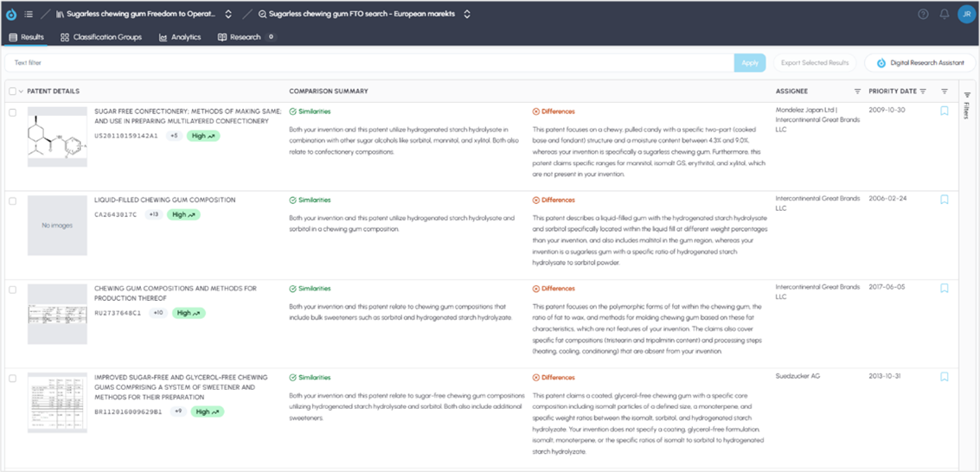The height and width of the screenshot is (472, 980).
Task: Open the chemical structure thumbnail of first patent
Action: coord(57,137)
